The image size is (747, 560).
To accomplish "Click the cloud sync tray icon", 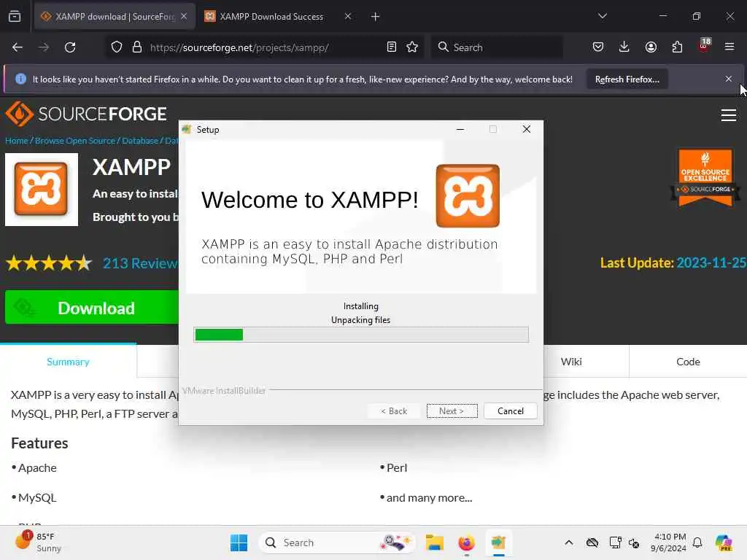I will click(592, 542).
